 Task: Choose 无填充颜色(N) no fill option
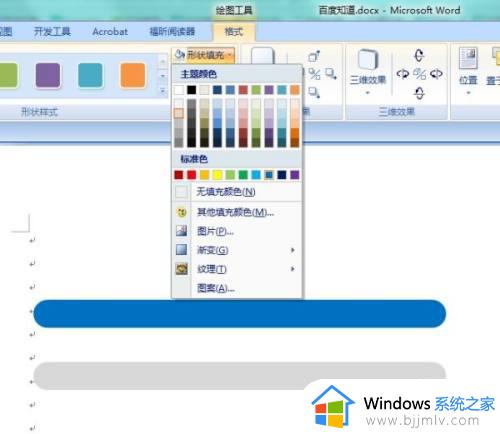tap(237, 192)
